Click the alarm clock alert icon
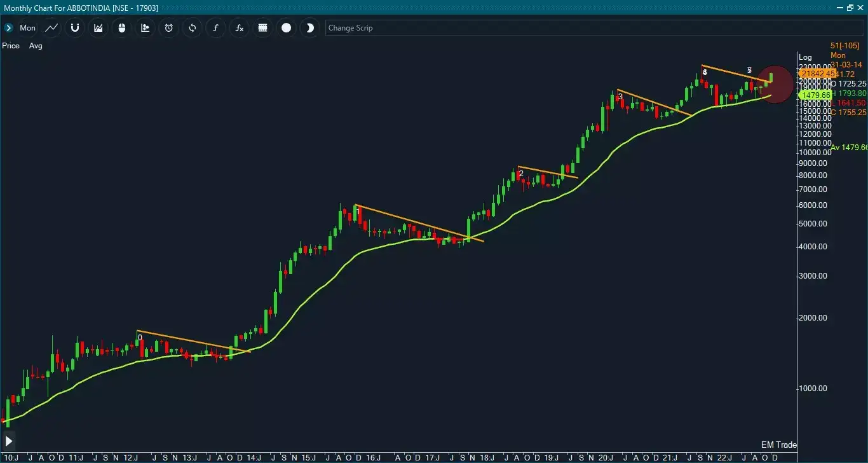 [168, 28]
